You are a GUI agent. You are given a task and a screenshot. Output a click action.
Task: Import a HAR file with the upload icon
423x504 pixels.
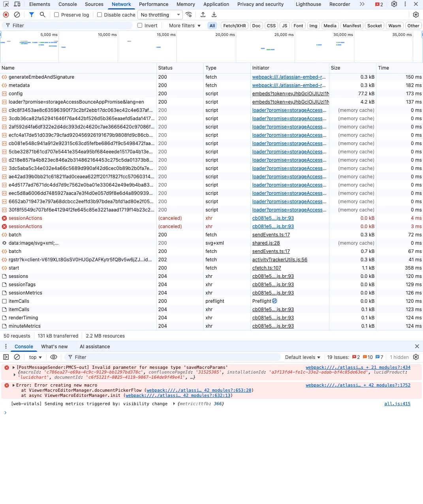[x=203, y=15]
